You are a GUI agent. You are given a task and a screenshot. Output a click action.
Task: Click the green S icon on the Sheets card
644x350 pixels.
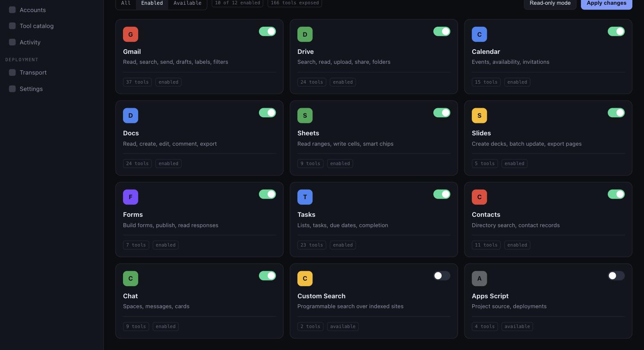(x=305, y=116)
